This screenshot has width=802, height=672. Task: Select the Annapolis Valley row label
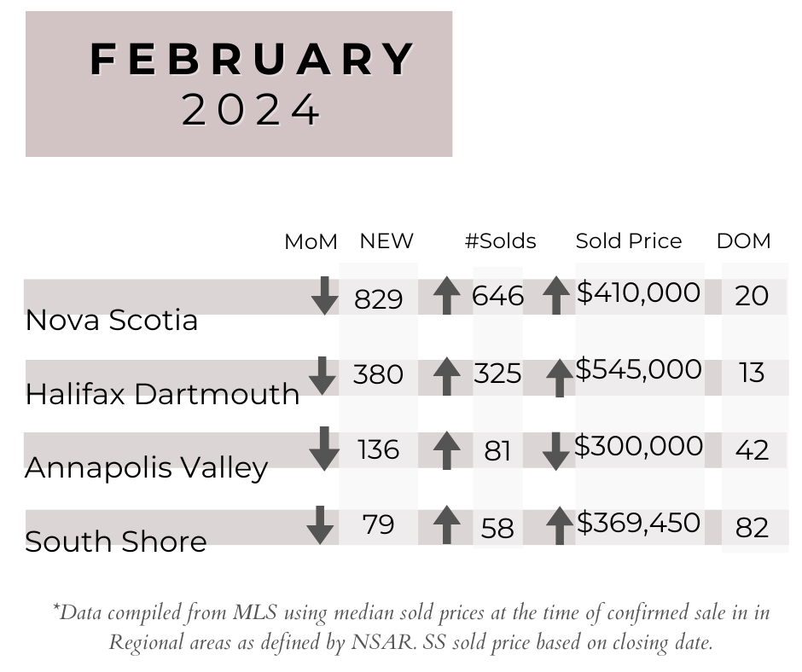pyautogui.click(x=146, y=468)
